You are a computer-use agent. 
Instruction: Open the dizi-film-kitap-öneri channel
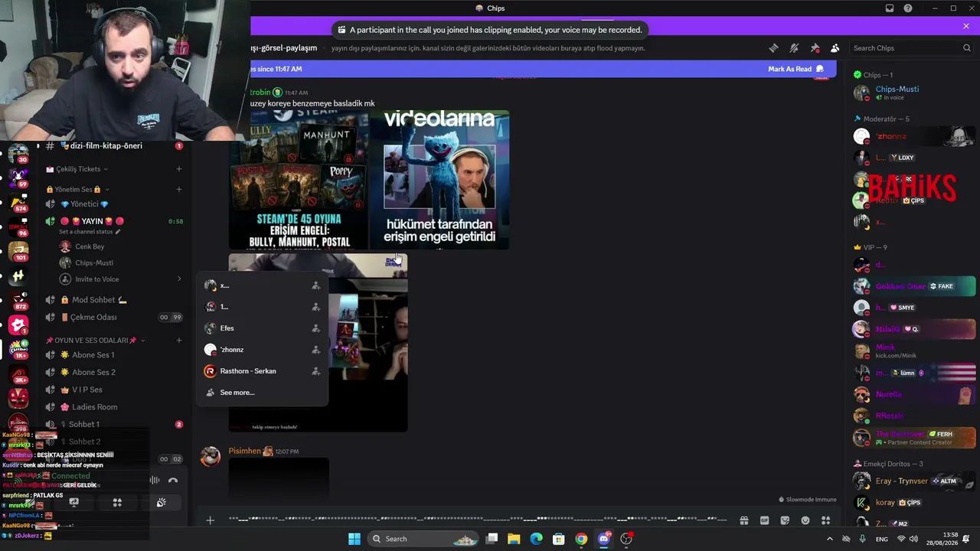(x=106, y=145)
